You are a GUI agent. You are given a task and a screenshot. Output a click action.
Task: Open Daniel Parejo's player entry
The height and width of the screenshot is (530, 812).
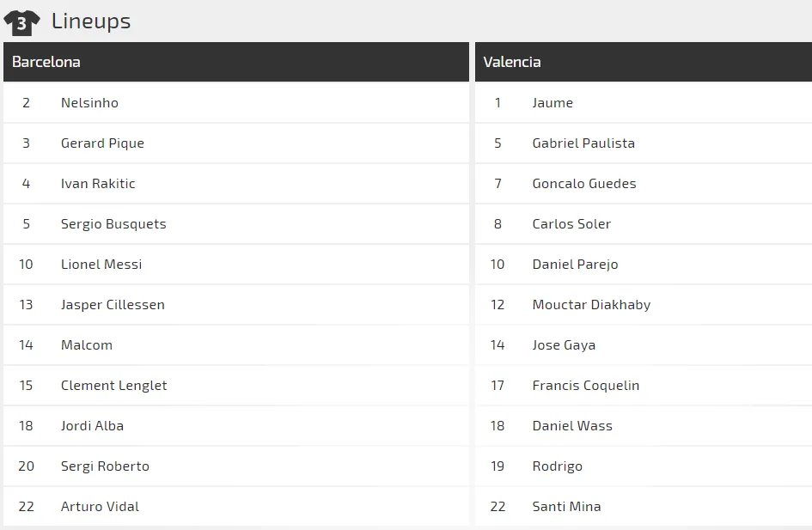tap(575, 265)
